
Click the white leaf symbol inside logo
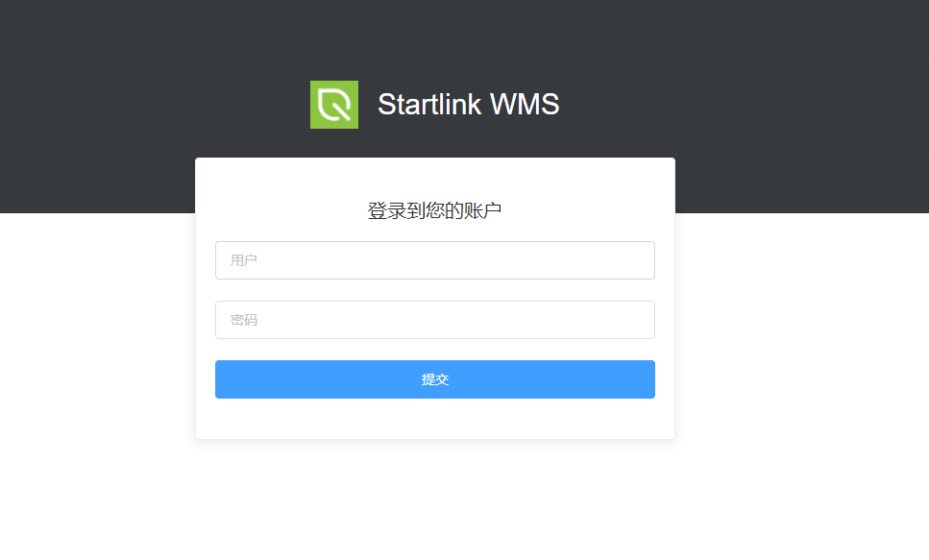pos(334,105)
